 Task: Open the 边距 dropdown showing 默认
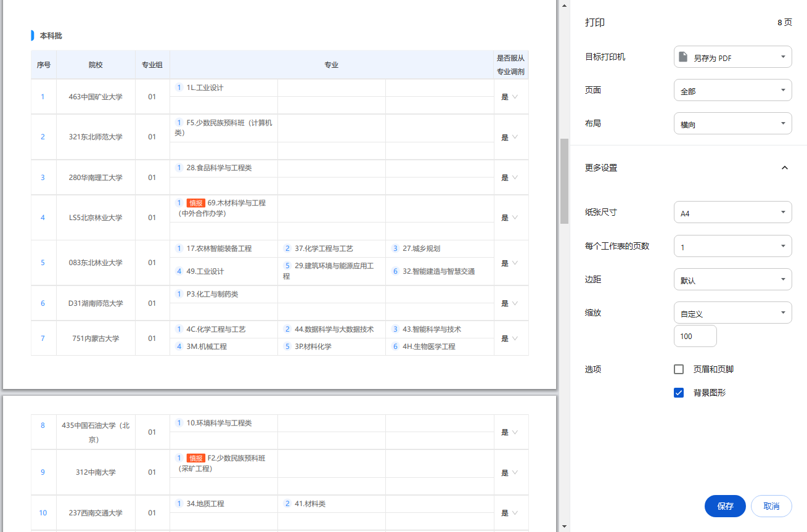pyautogui.click(x=732, y=280)
